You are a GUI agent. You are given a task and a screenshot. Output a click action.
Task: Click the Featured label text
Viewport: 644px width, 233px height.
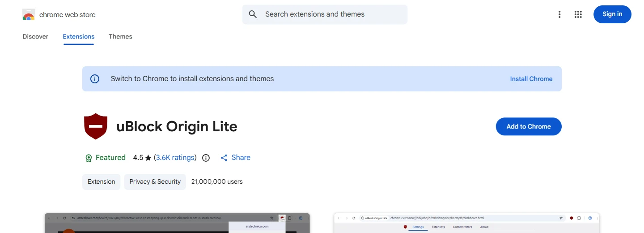coord(110,158)
